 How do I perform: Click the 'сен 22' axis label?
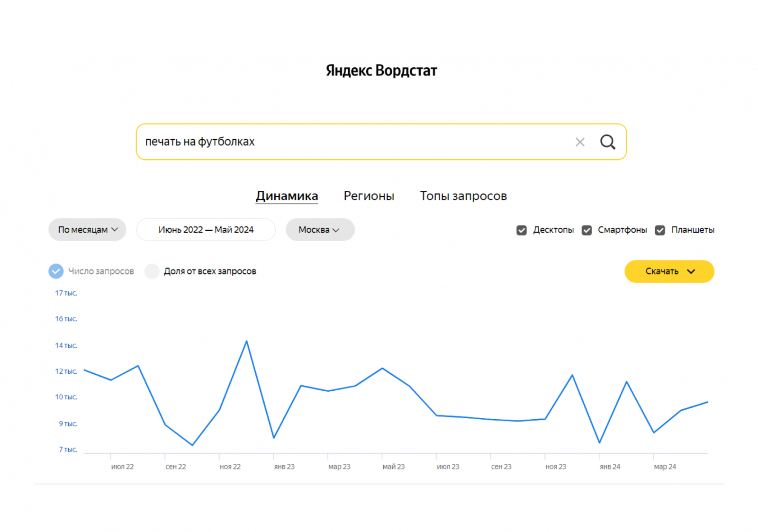(176, 467)
